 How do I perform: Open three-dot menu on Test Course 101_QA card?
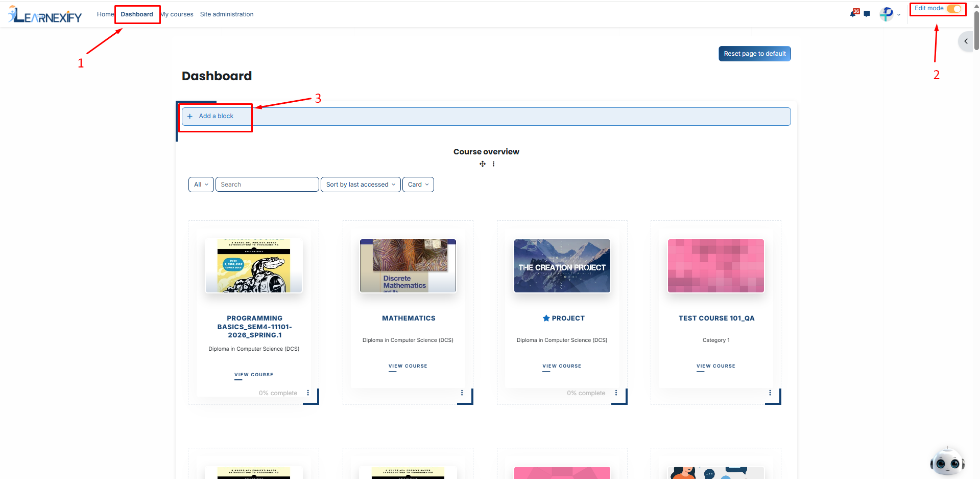coord(770,393)
